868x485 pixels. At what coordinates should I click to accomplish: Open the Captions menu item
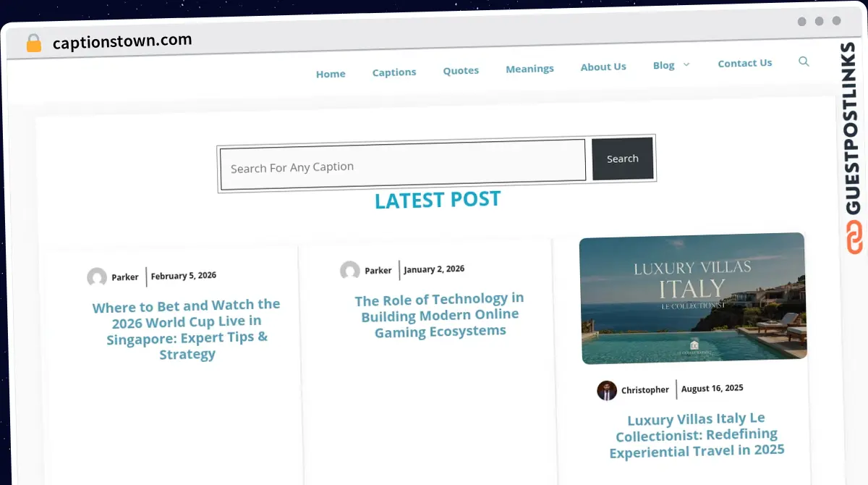coord(394,72)
